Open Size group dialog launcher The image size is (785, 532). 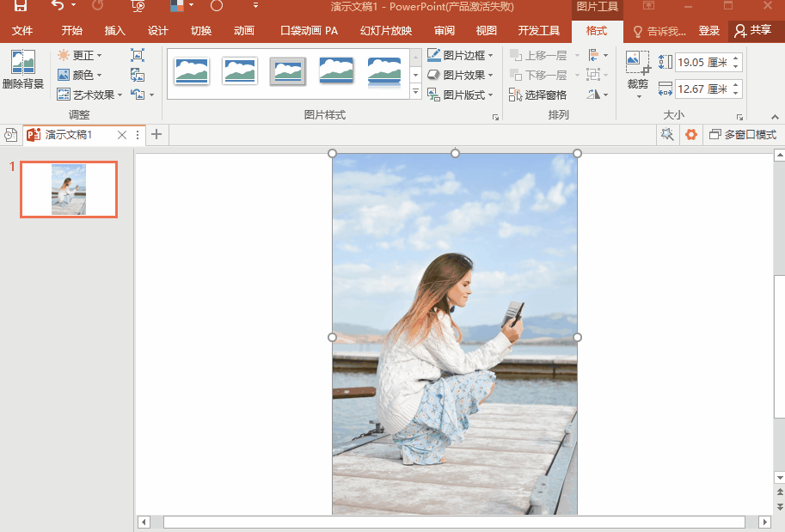pyautogui.click(x=739, y=117)
